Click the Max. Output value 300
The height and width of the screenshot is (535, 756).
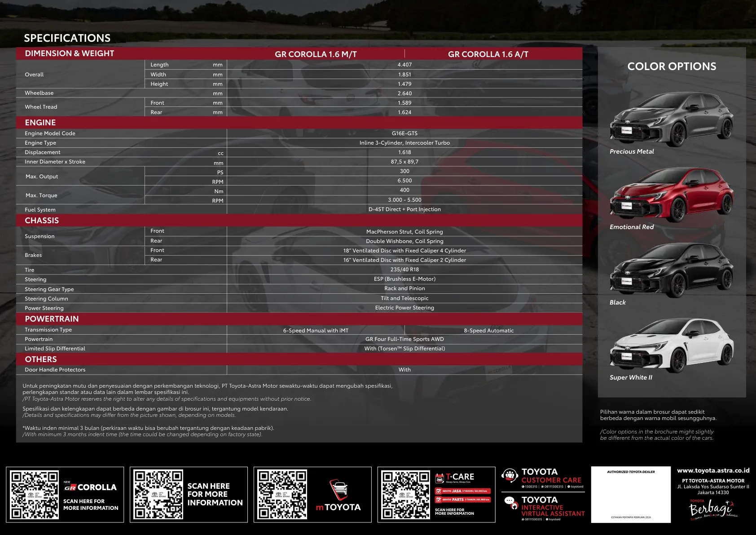(404, 171)
